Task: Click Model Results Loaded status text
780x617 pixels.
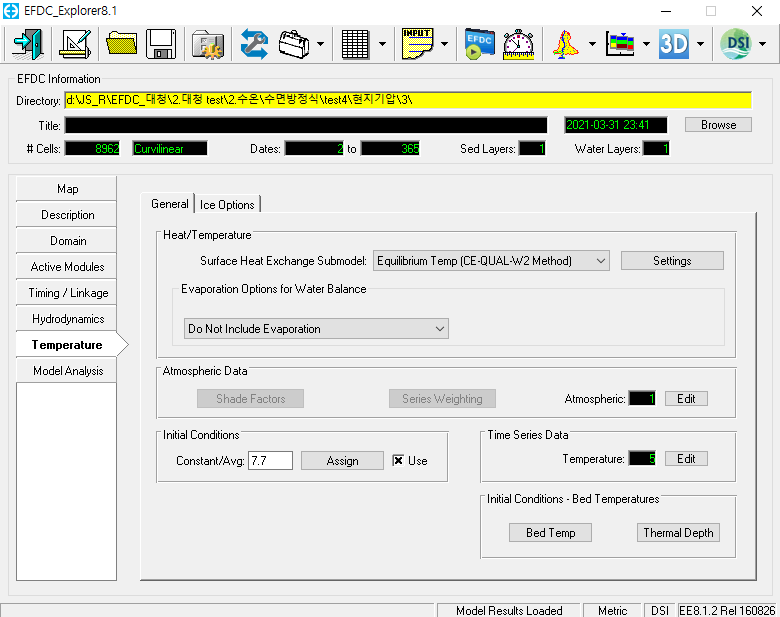Action: coord(509,611)
